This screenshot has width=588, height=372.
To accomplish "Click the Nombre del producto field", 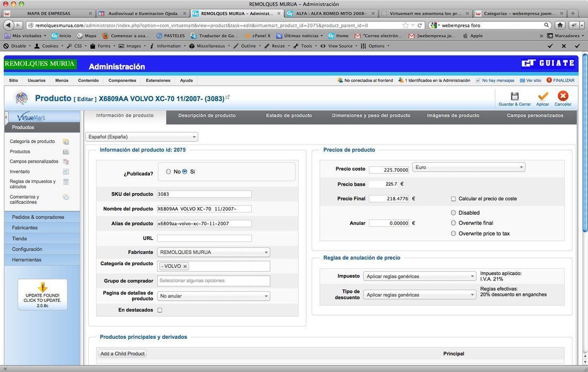I will coord(204,209).
